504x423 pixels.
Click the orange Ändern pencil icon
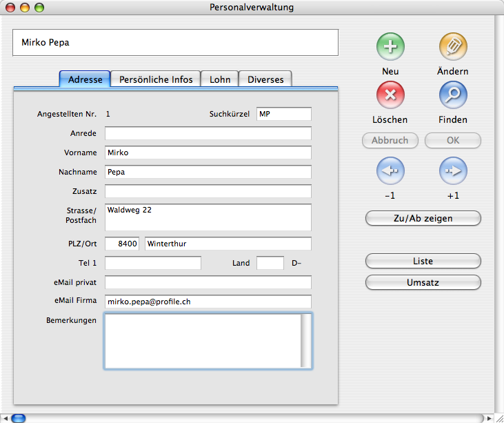[x=453, y=47]
